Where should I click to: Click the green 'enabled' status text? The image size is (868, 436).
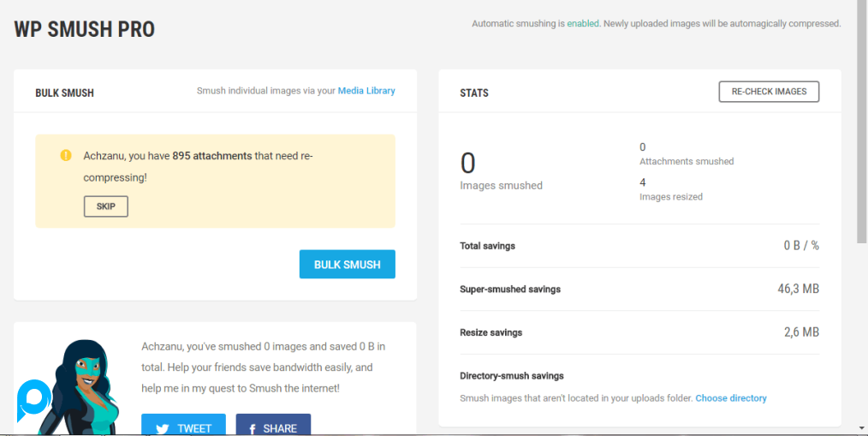click(x=583, y=24)
